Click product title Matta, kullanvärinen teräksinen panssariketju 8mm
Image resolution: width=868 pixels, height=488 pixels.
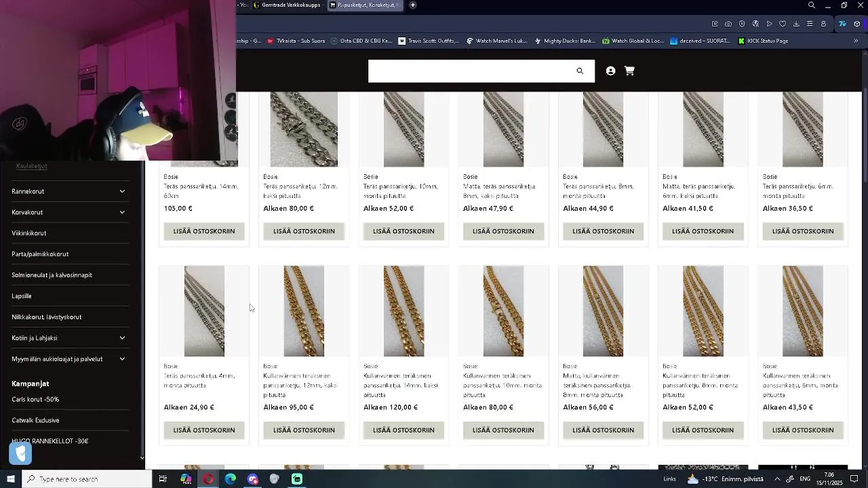(597, 385)
